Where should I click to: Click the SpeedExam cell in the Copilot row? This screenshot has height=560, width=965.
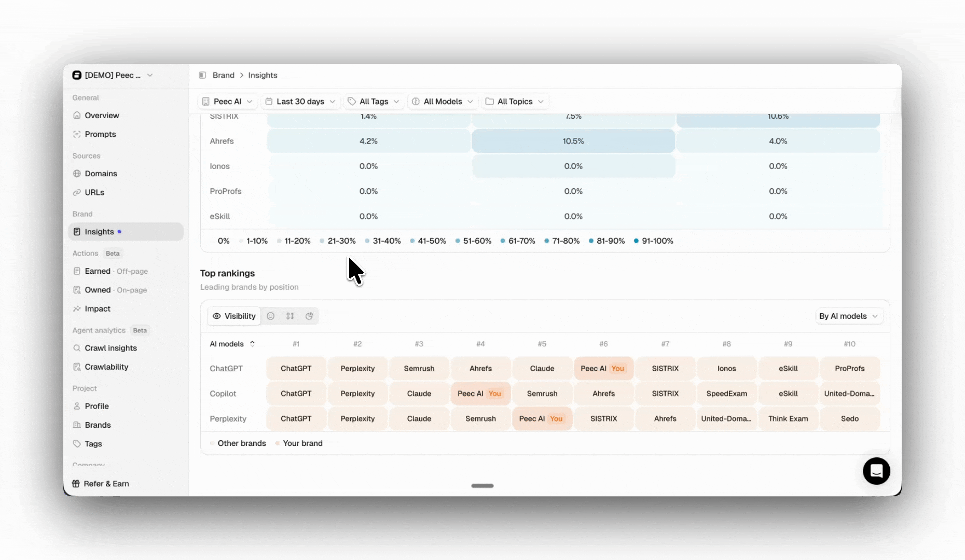[x=726, y=394]
